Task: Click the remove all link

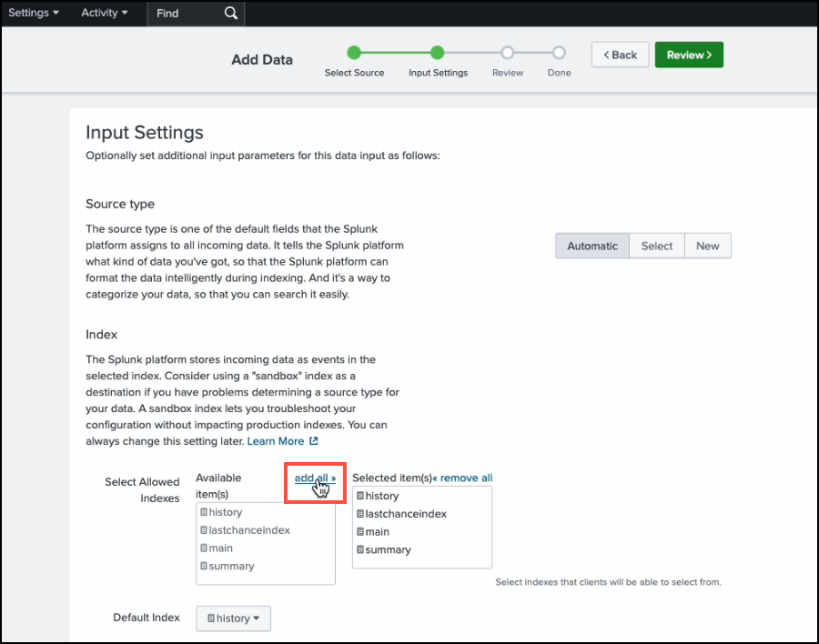Action: pos(464,478)
